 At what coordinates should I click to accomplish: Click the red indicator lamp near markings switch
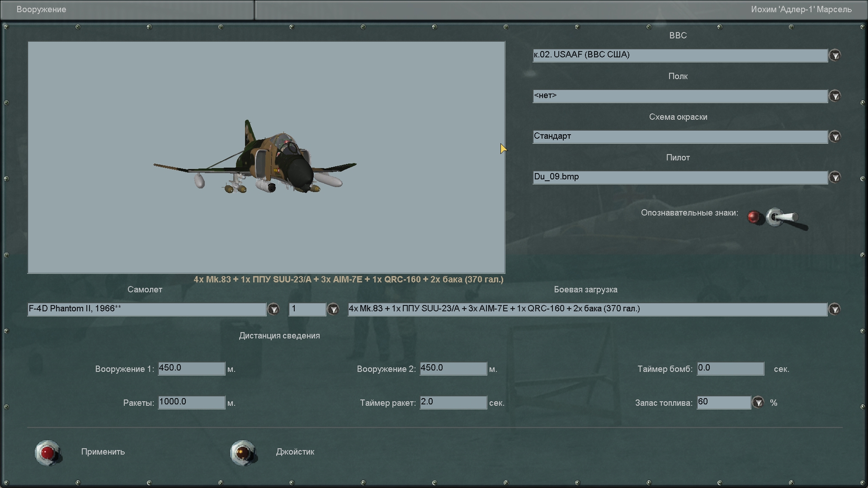[753, 217]
